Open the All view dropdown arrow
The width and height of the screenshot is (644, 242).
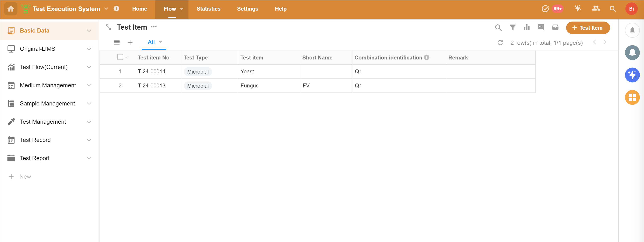click(x=160, y=42)
